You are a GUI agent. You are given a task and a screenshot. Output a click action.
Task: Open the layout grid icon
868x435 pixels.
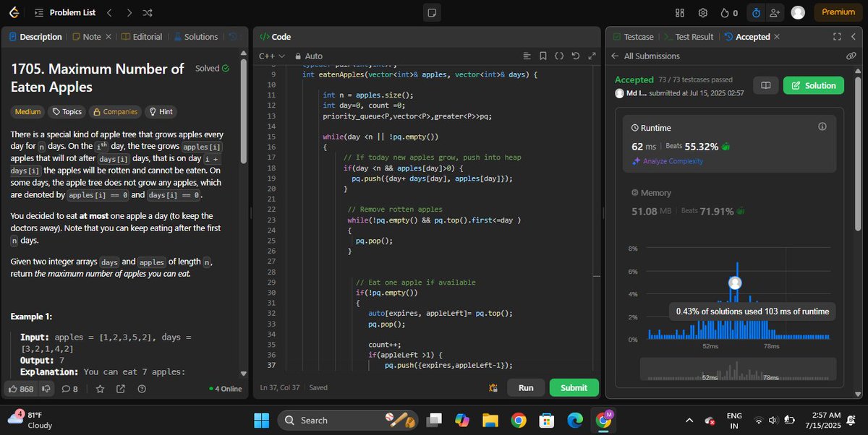click(x=680, y=12)
